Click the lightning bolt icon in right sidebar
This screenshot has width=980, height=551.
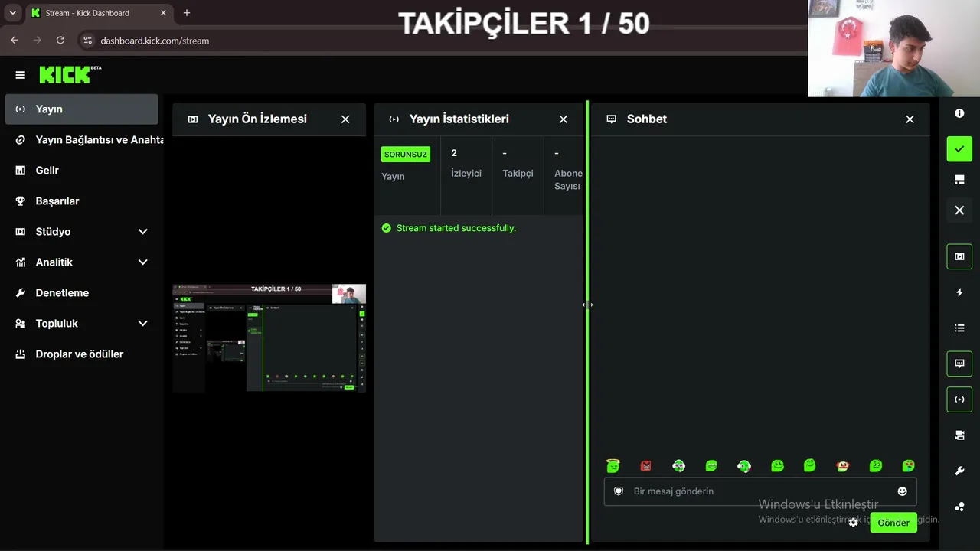pos(959,292)
